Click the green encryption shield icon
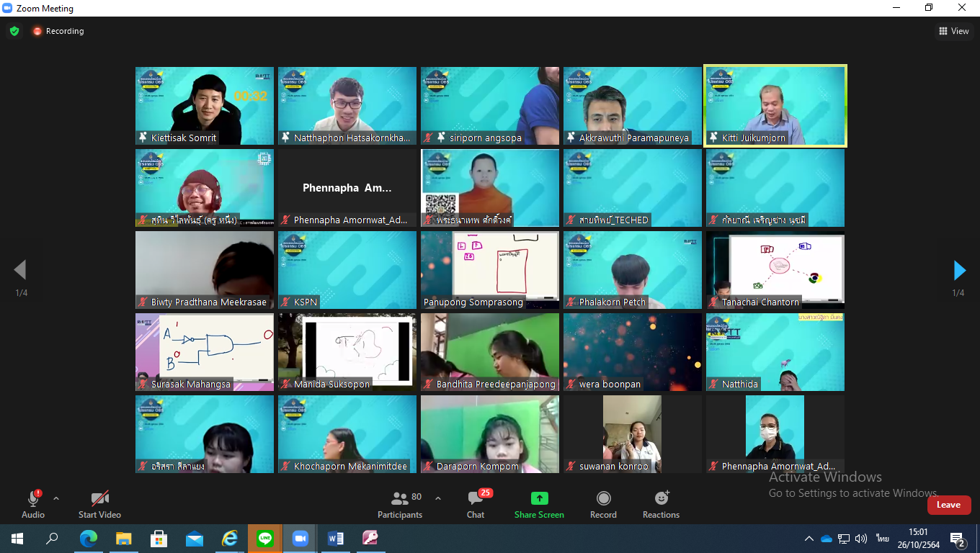Viewport: 980px width, 553px height. tap(14, 31)
